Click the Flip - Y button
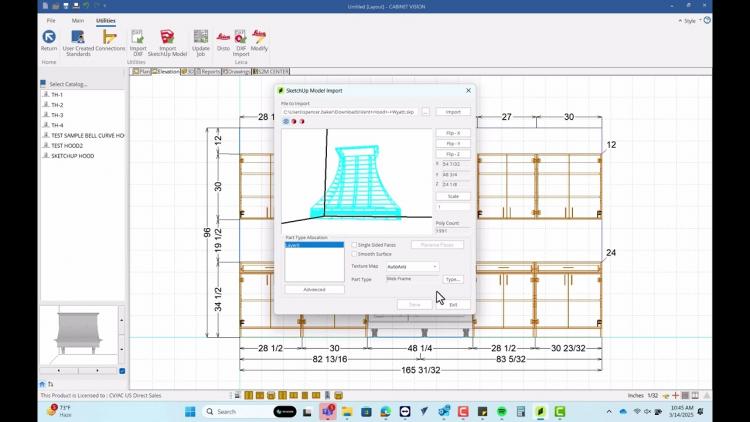Screen dimensions: 750x422 click(453, 144)
